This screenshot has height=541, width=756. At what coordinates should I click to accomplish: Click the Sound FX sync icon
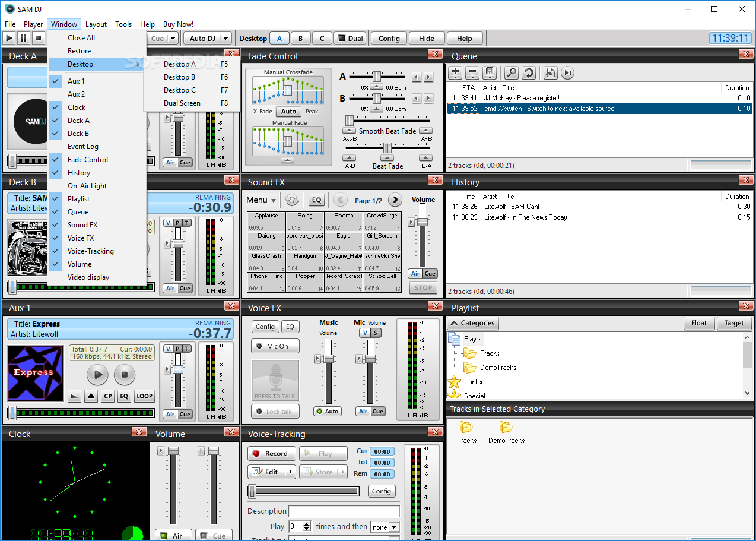291,200
